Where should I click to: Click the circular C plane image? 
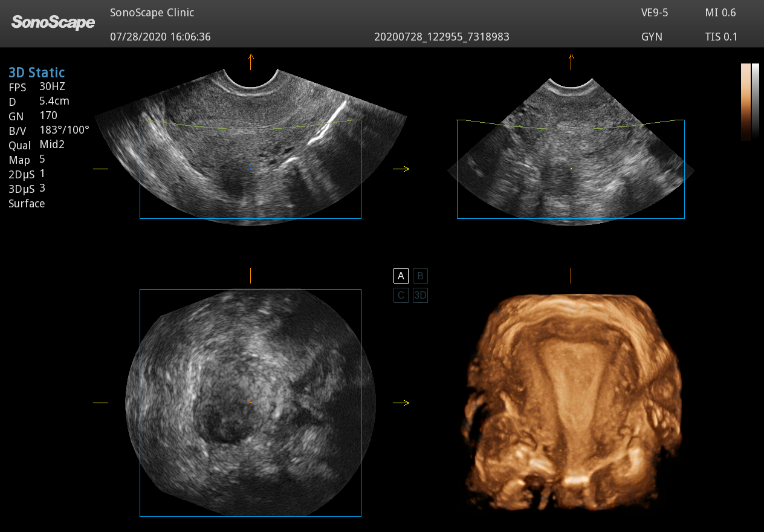coord(250,403)
